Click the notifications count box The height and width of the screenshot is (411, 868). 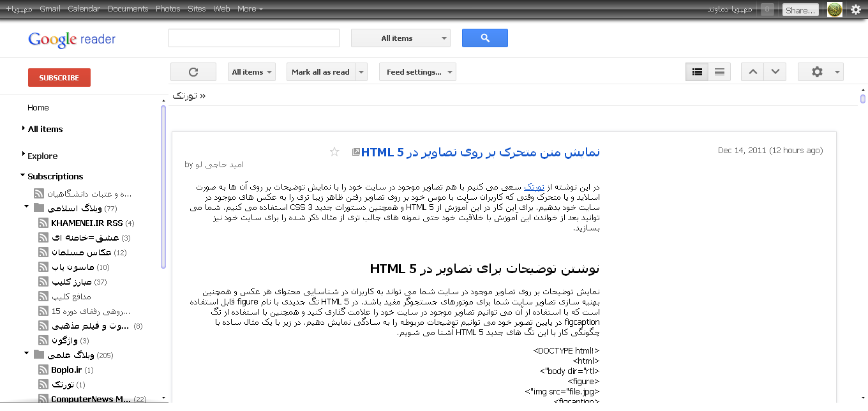[x=768, y=10]
